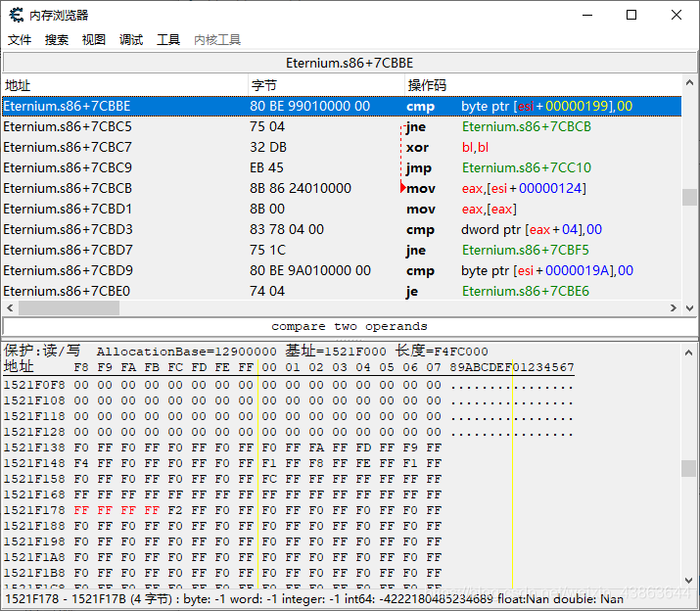Open the 调试 menu

(x=131, y=40)
